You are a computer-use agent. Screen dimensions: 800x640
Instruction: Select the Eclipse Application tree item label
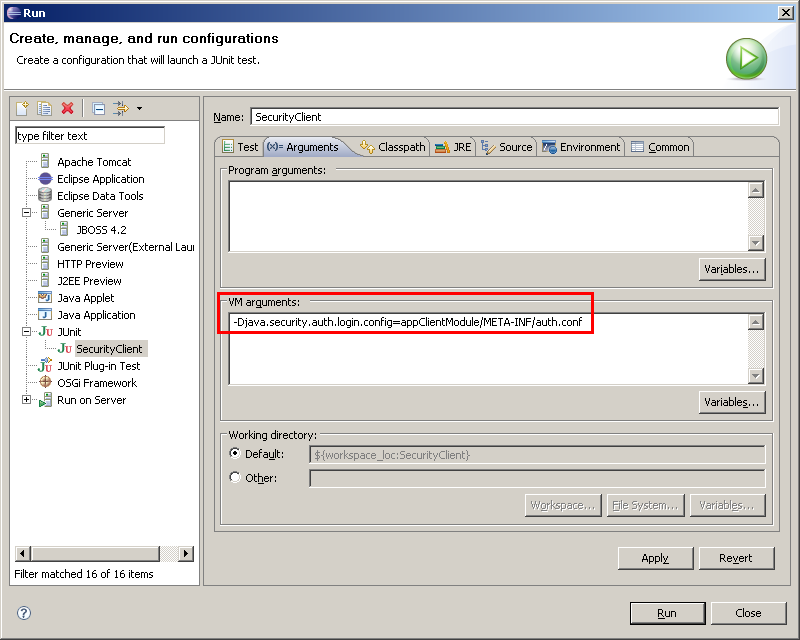coord(101,179)
